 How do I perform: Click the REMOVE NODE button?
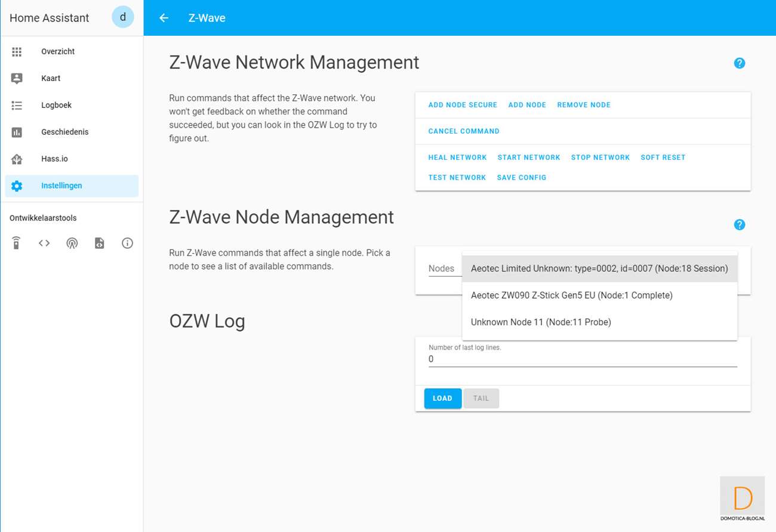584,105
